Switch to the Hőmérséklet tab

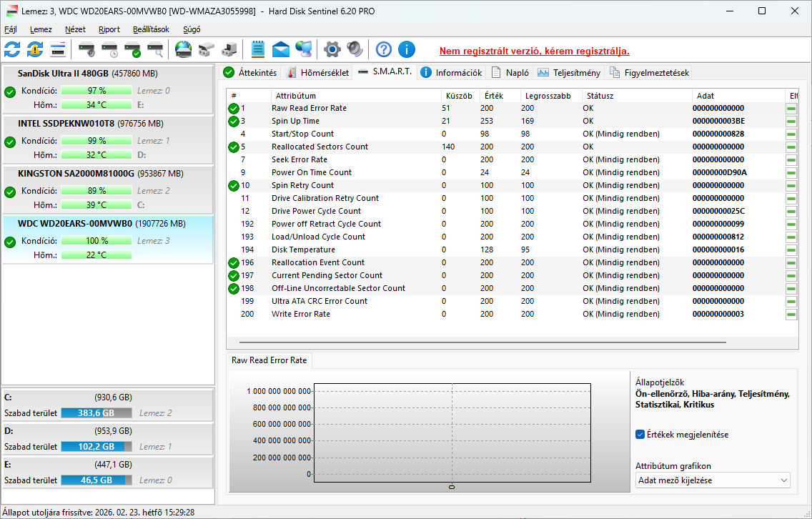click(x=317, y=72)
